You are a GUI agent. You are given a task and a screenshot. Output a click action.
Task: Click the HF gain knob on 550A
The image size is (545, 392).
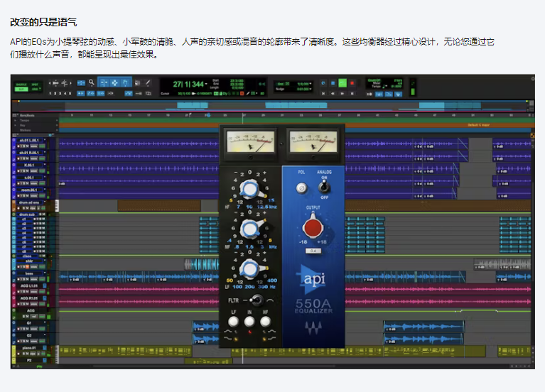249,190
